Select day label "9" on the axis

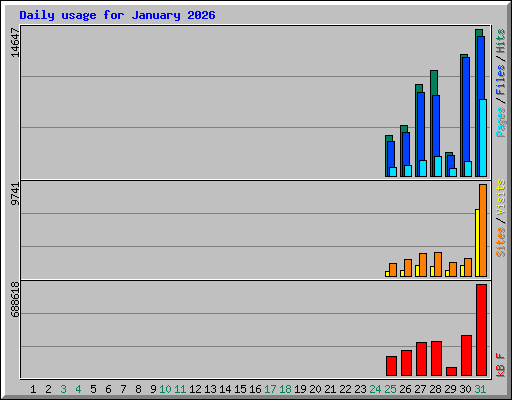pos(153,389)
